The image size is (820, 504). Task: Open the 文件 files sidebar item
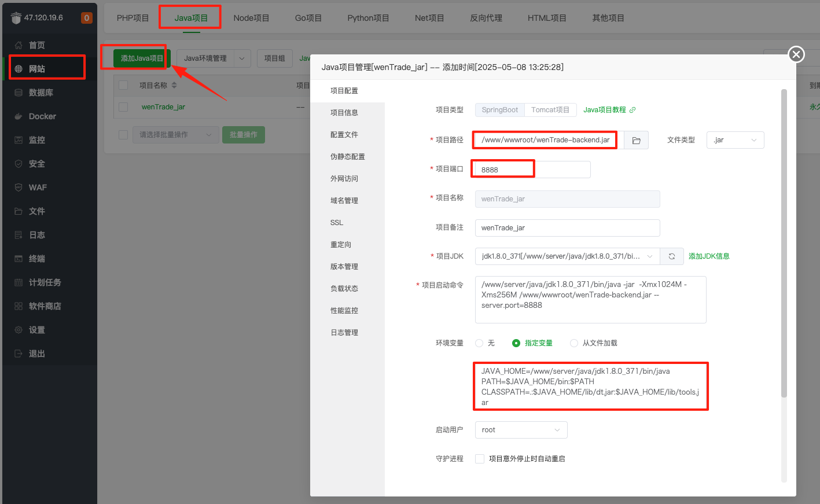pos(50,211)
